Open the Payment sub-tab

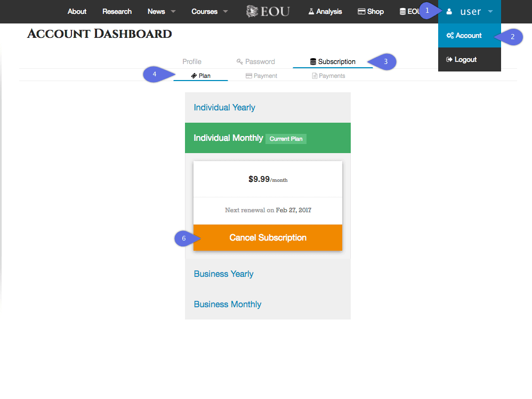coord(261,76)
